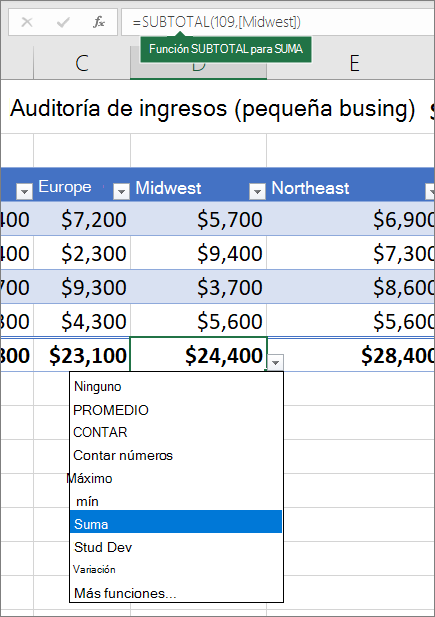Screen dimensions: 435x617
Task: Click the Northeast header cell
Action: 351,187
